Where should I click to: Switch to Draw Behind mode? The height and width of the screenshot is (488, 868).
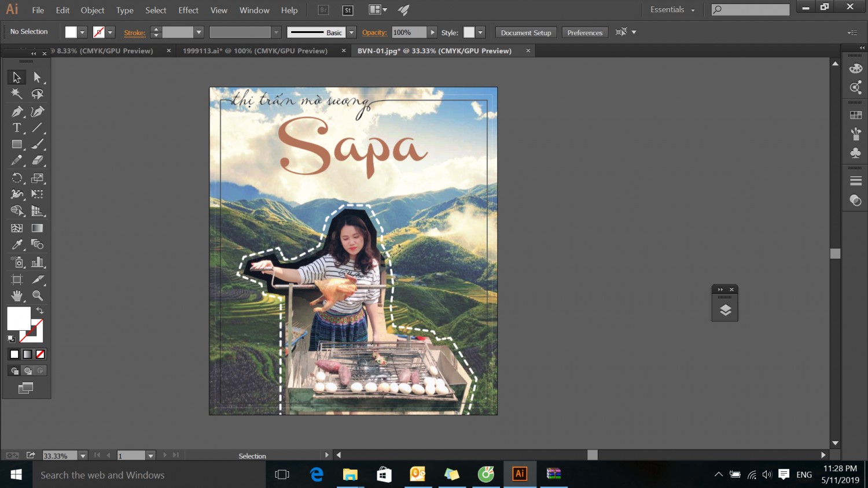pyautogui.click(x=27, y=371)
